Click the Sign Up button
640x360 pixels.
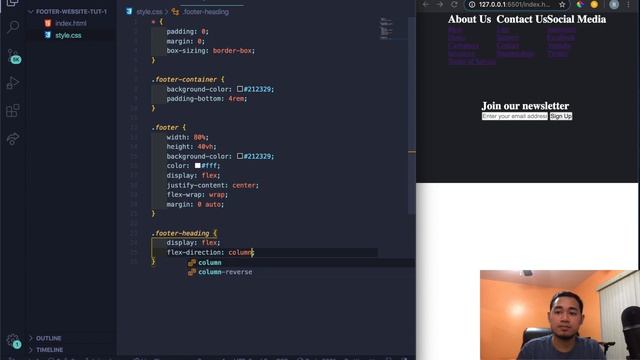point(561,116)
